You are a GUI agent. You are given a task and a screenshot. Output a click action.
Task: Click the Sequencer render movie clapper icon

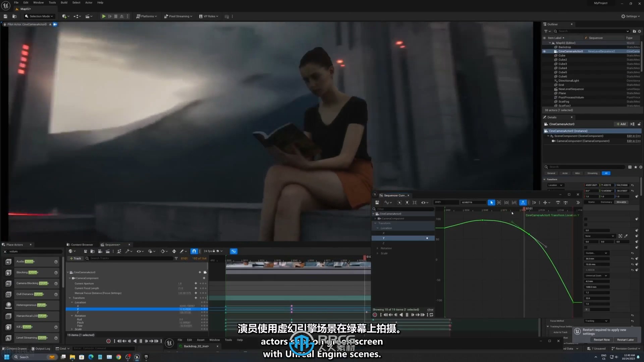107,251
